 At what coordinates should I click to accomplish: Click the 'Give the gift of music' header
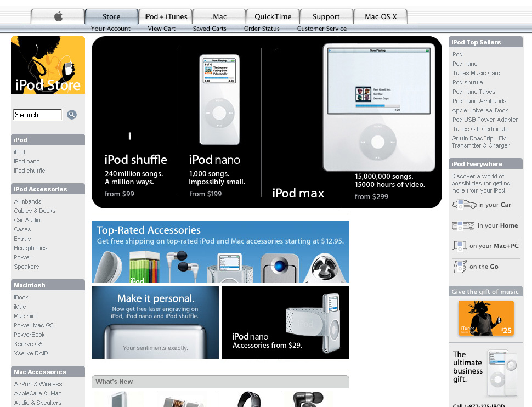coord(485,292)
